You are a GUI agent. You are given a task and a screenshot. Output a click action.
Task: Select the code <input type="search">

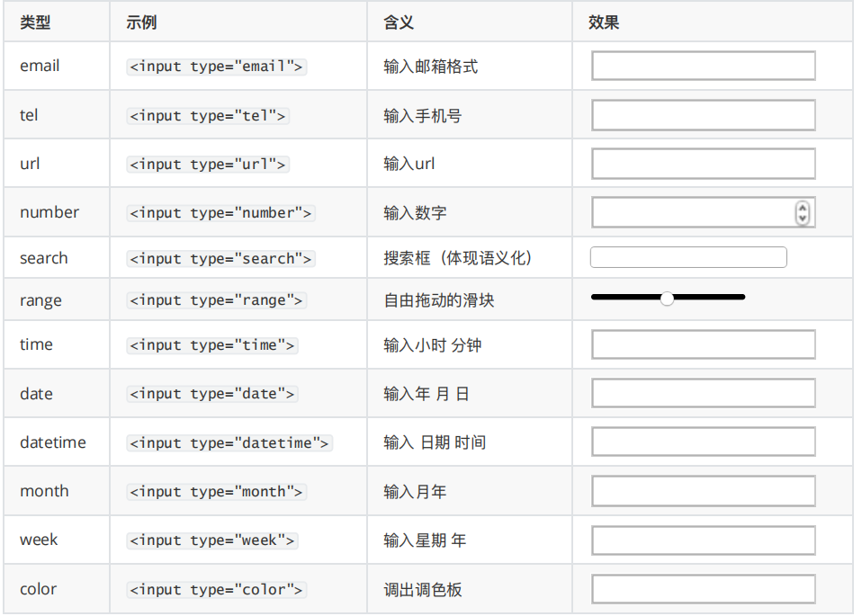pyautogui.click(x=221, y=258)
